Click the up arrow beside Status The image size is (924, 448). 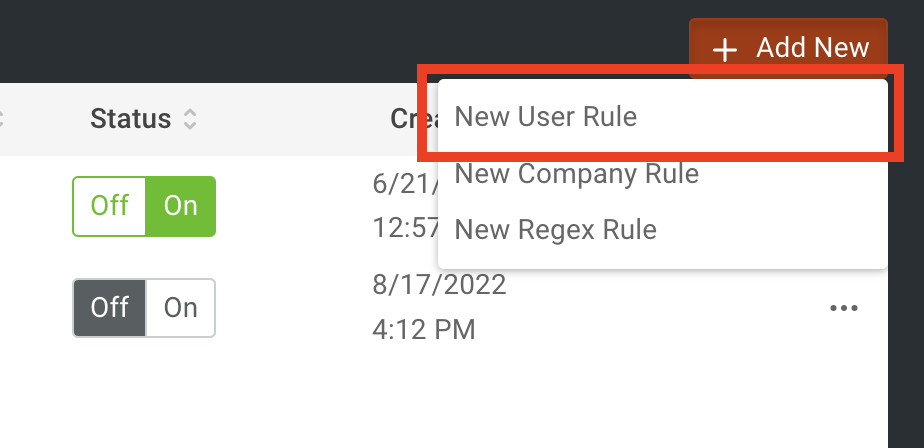click(189, 113)
